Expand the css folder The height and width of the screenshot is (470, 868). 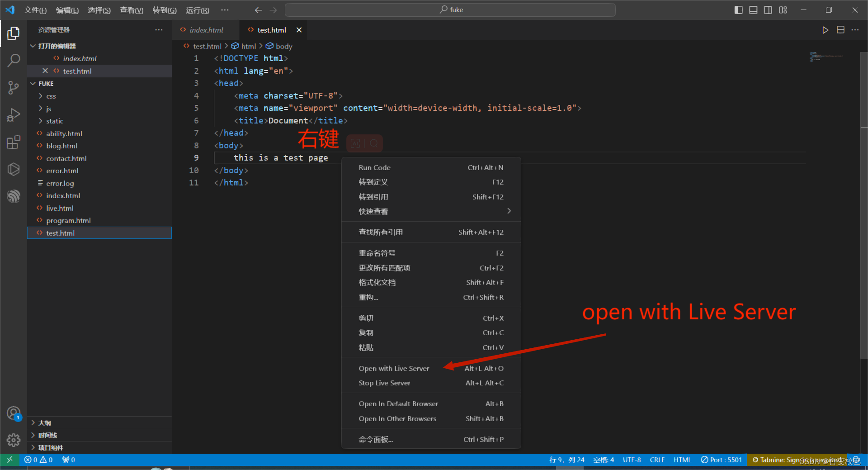click(51, 96)
